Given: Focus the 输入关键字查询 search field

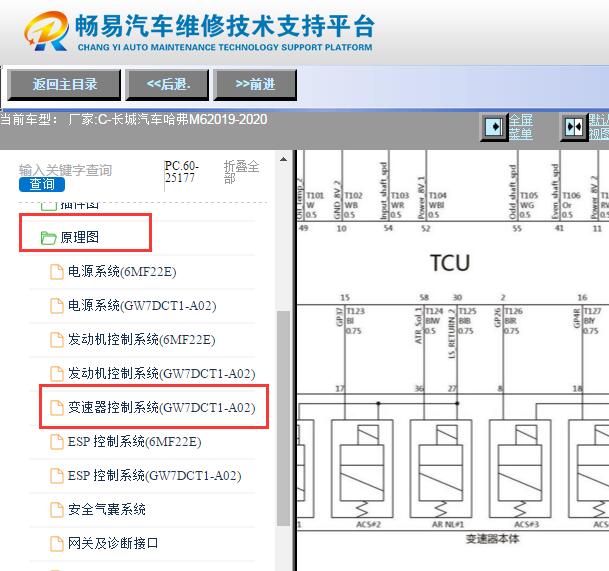Looking at the screenshot, I should [x=65, y=170].
